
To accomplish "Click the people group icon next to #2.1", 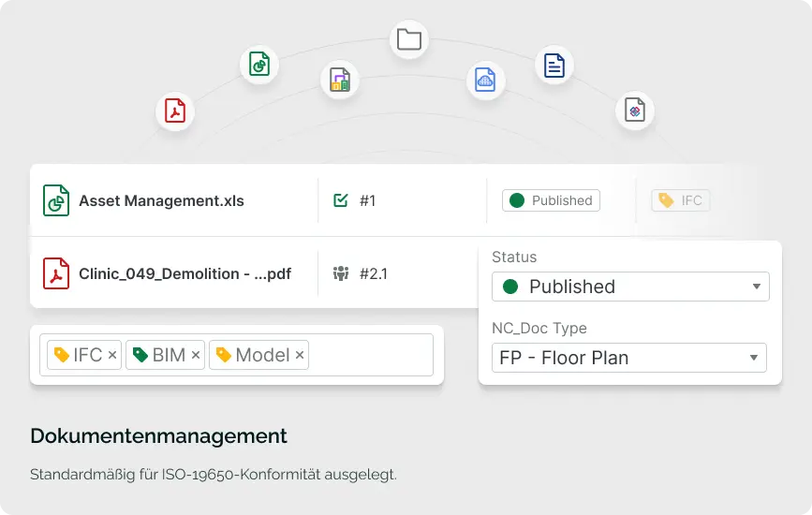I will [x=341, y=272].
